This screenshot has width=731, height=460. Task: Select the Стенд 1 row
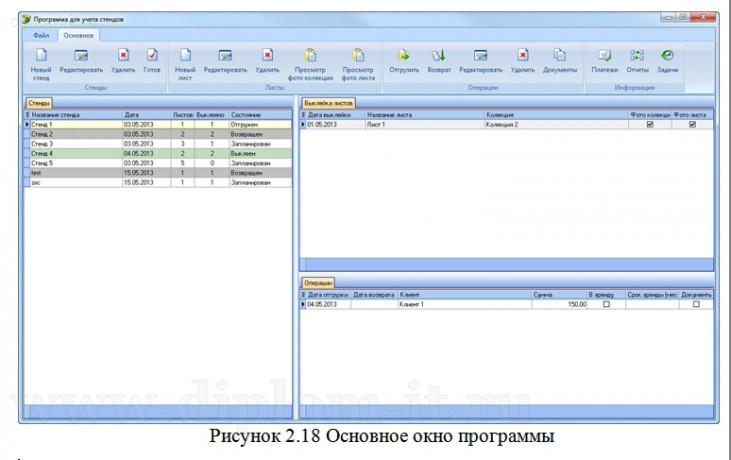coord(158,124)
